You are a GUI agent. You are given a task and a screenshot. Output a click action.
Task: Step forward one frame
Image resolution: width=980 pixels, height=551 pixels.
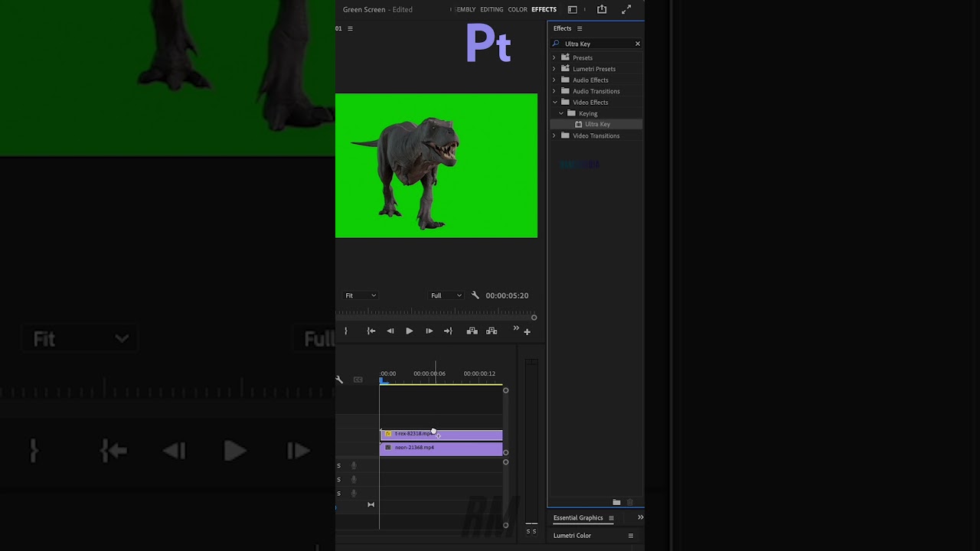429,331
